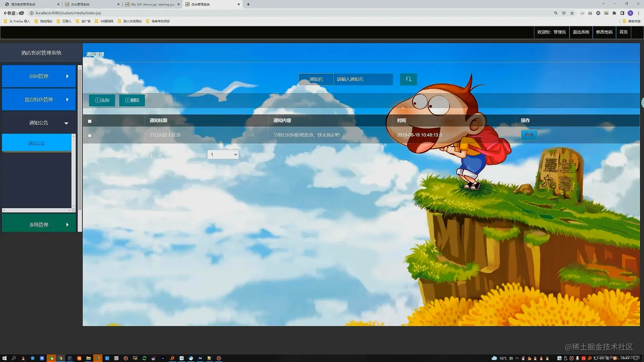Expand the 景点特色管理 sidebar menu
The image size is (644, 362).
coord(39,100)
